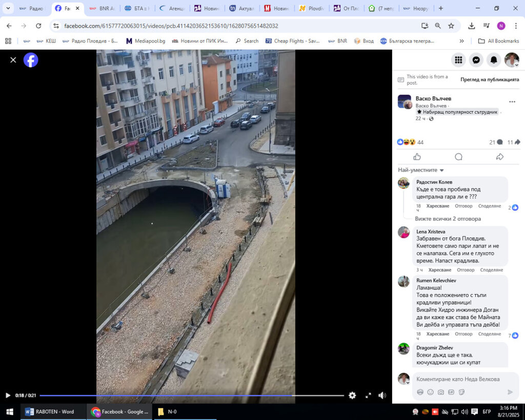Play the paused video
The height and width of the screenshot is (420, 525).
click(x=8, y=395)
